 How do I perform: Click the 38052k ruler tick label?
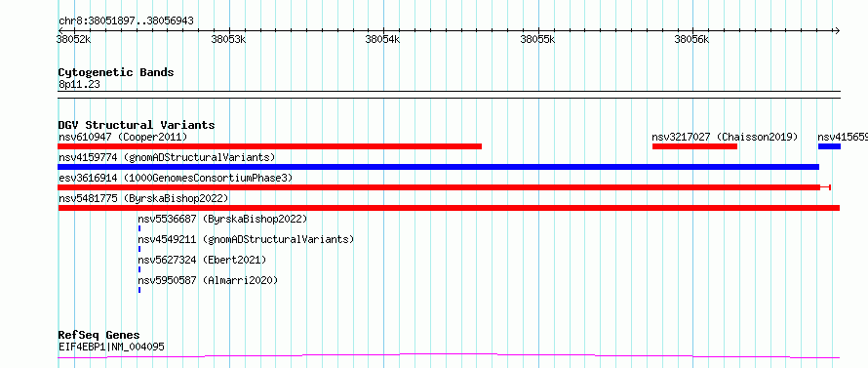tap(74, 40)
